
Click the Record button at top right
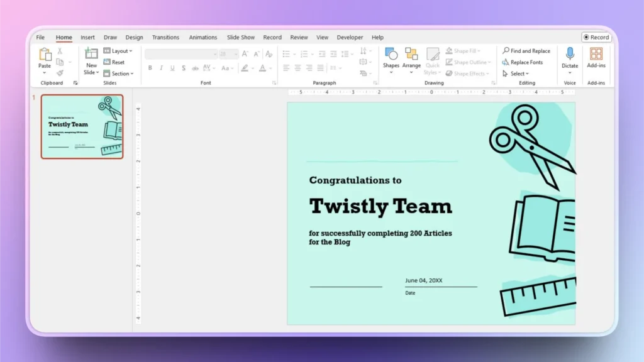point(596,36)
